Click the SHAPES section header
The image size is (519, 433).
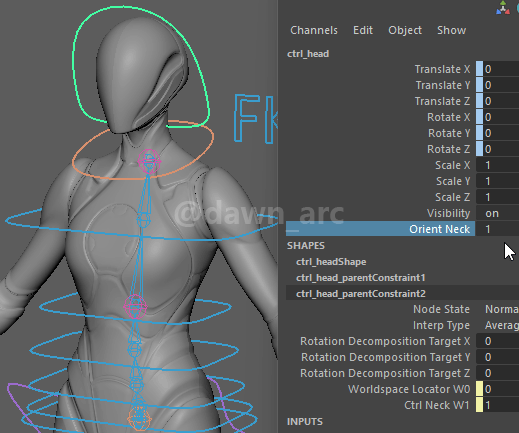306,246
